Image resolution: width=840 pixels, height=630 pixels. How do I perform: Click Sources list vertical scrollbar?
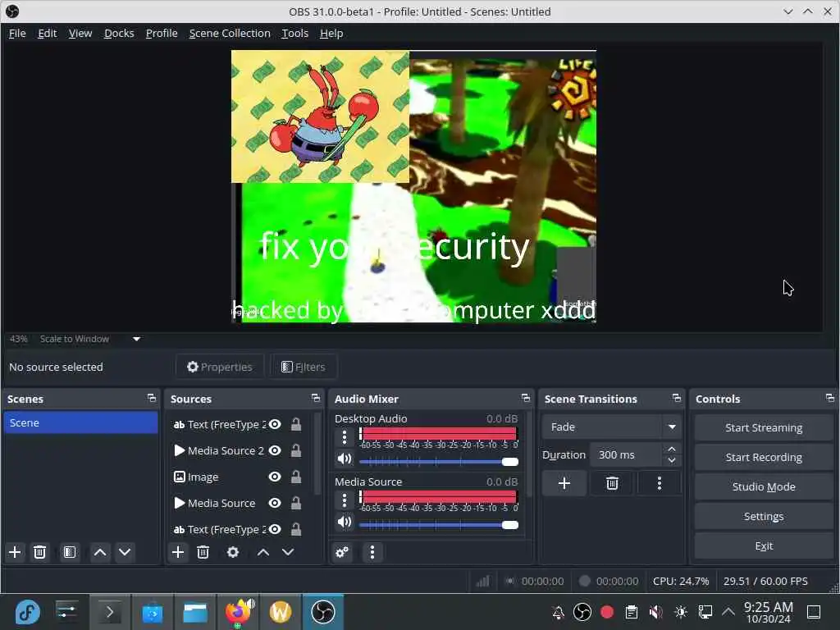[317, 454]
